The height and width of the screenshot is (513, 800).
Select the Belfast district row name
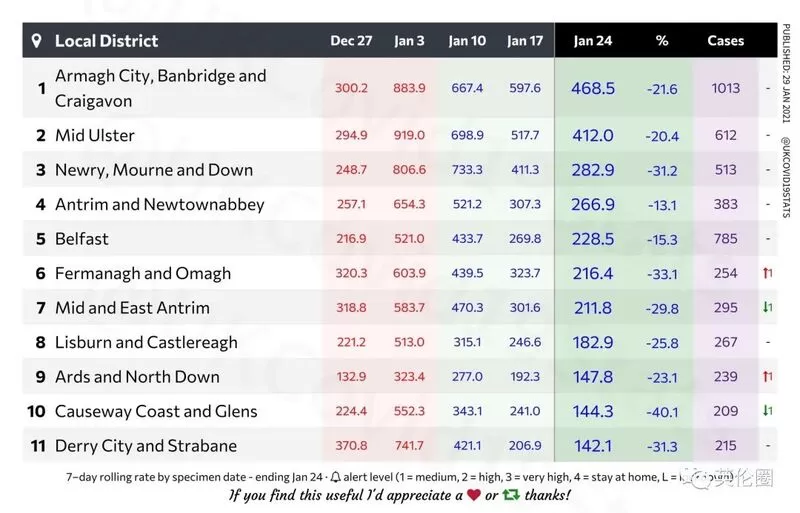(x=82, y=239)
